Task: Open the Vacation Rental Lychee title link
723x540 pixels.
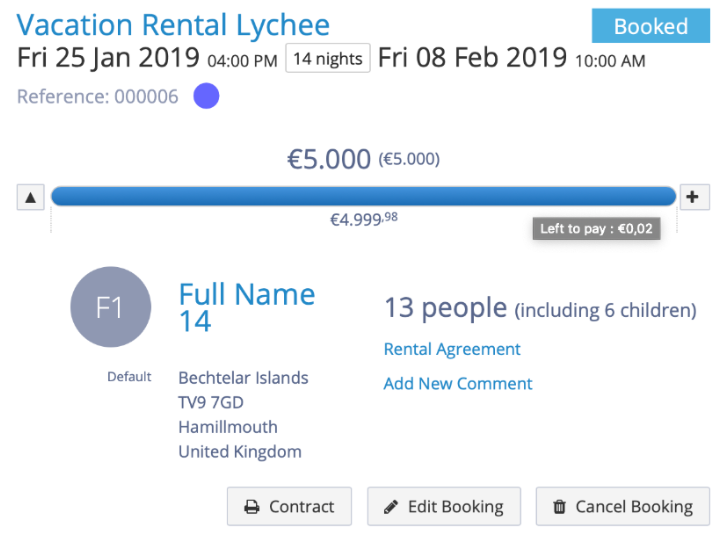Action: (x=173, y=24)
